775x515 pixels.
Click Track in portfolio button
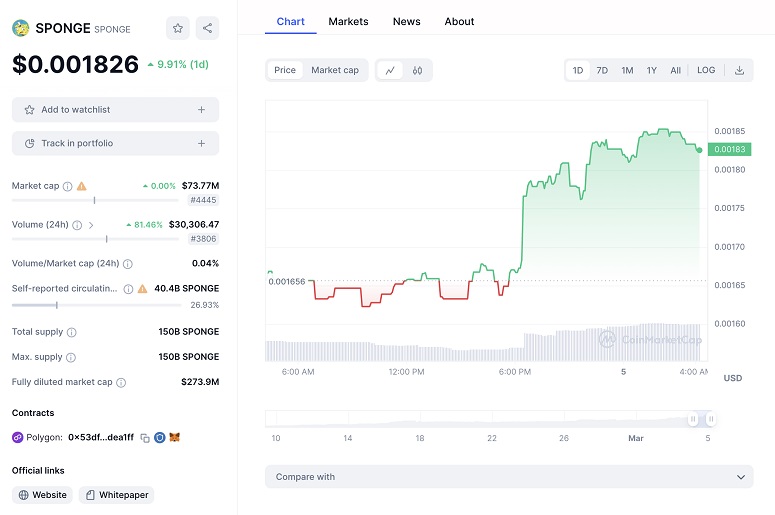click(x=115, y=143)
